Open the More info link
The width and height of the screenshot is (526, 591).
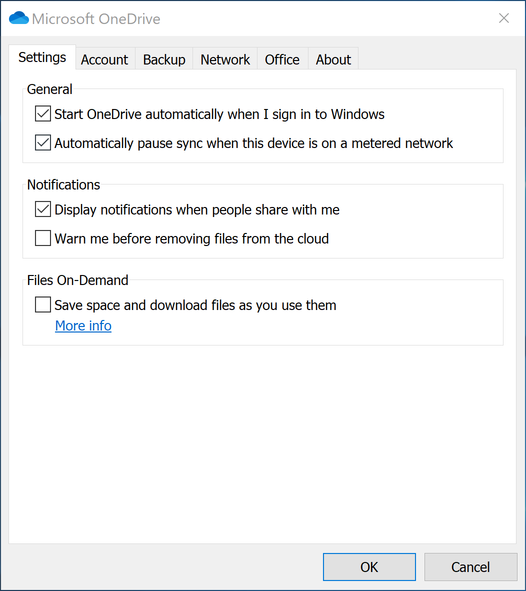coord(83,326)
